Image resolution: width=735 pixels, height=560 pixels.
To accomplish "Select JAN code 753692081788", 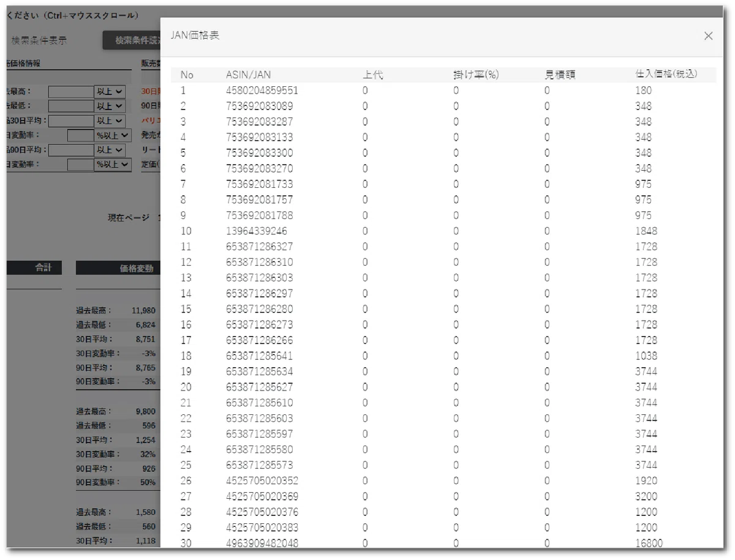I will pyautogui.click(x=259, y=215).
